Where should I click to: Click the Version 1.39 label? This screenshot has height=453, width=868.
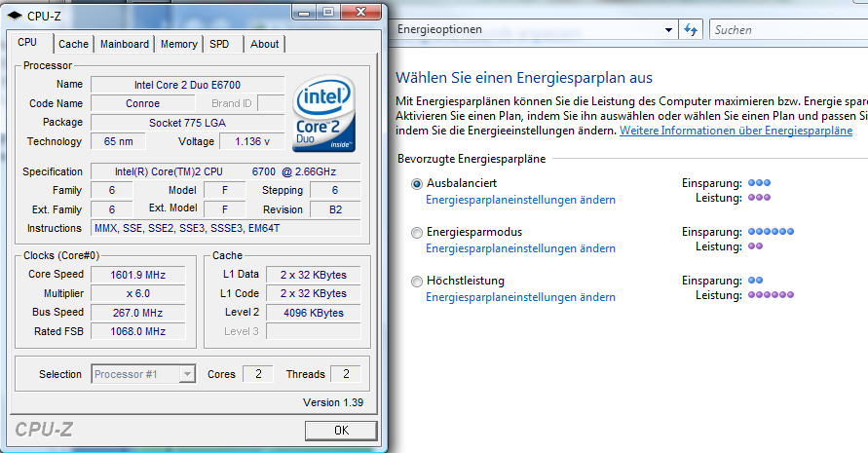333,402
